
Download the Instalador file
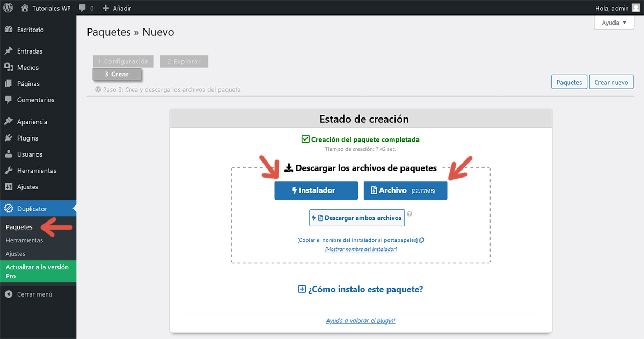316,190
